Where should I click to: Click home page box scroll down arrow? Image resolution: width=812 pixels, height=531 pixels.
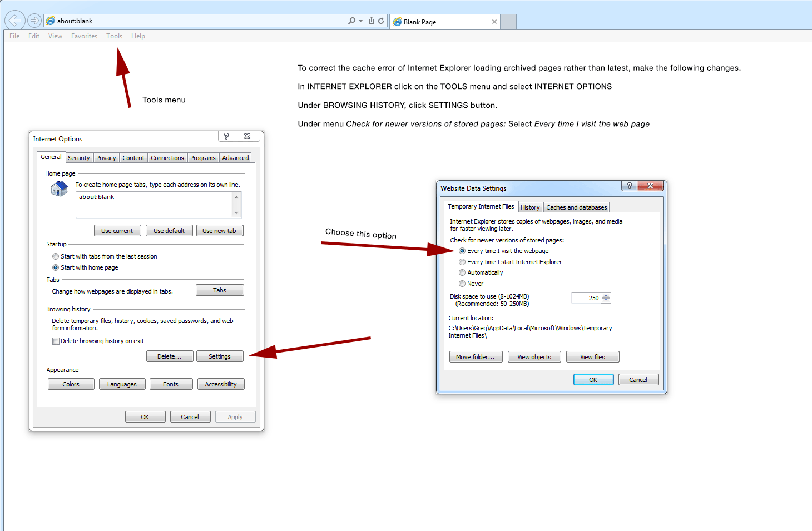point(236,213)
